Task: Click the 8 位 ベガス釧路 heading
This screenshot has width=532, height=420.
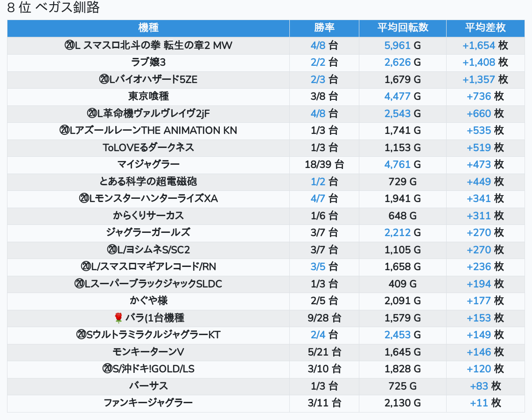Action: (x=53, y=8)
